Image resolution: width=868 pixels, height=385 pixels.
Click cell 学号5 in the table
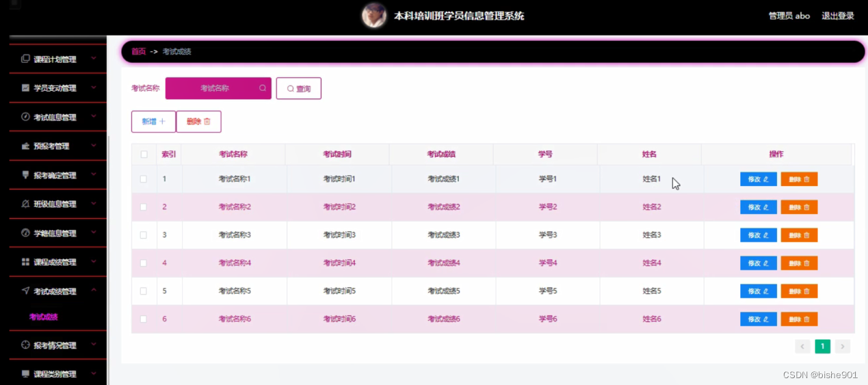coord(548,291)
